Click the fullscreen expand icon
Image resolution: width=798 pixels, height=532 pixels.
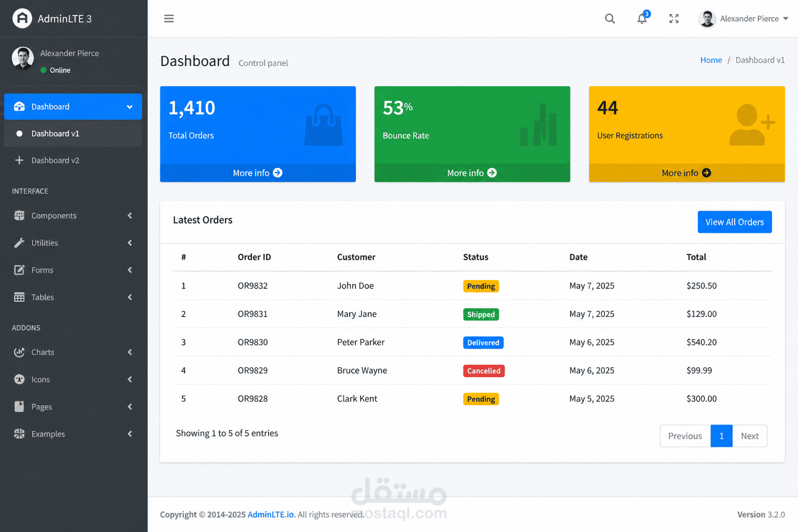click(674, 19)
